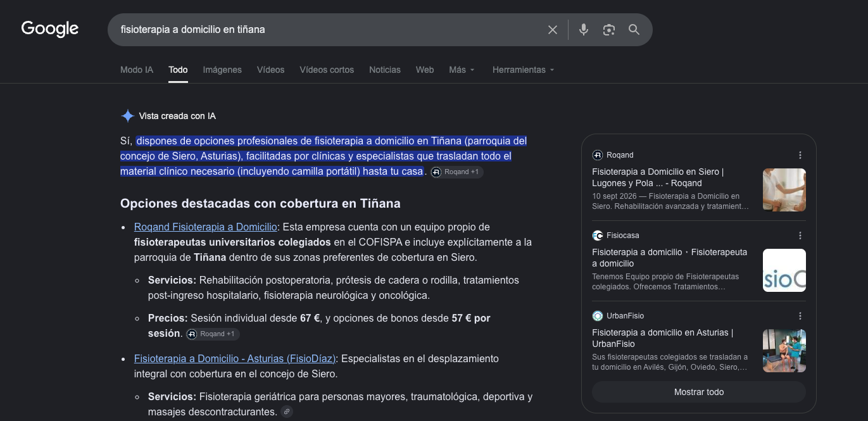Open the Roqand card thumbnail image

click(784, 190)
